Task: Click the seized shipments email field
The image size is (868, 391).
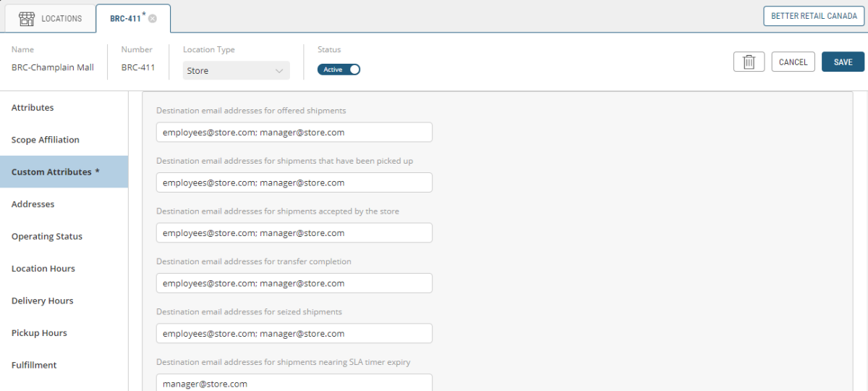Action: (294, 334)
